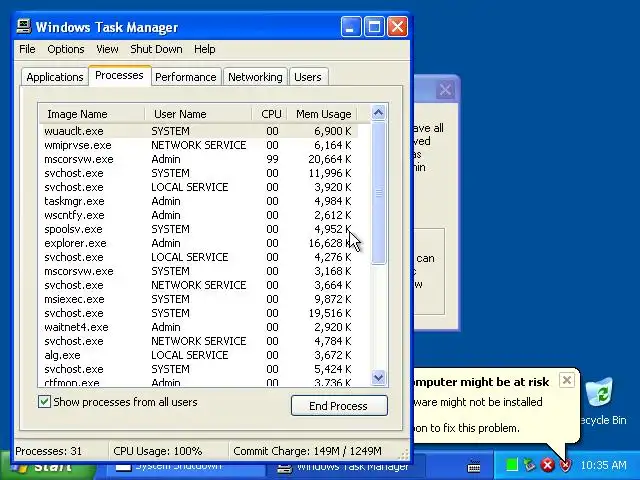Maximize the Windows Task Manager window
This screenshot has width=640, height=480.
click(374, 27)
